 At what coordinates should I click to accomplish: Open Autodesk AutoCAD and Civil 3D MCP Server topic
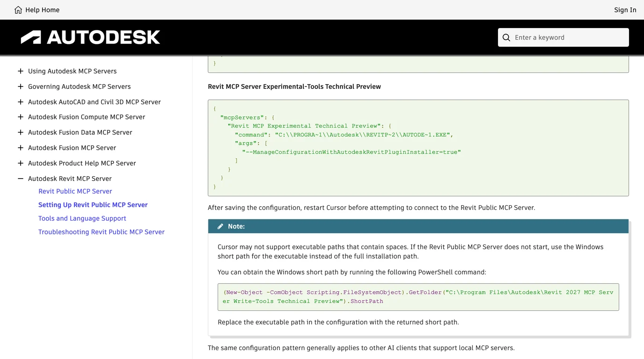(x=95, y=102)
